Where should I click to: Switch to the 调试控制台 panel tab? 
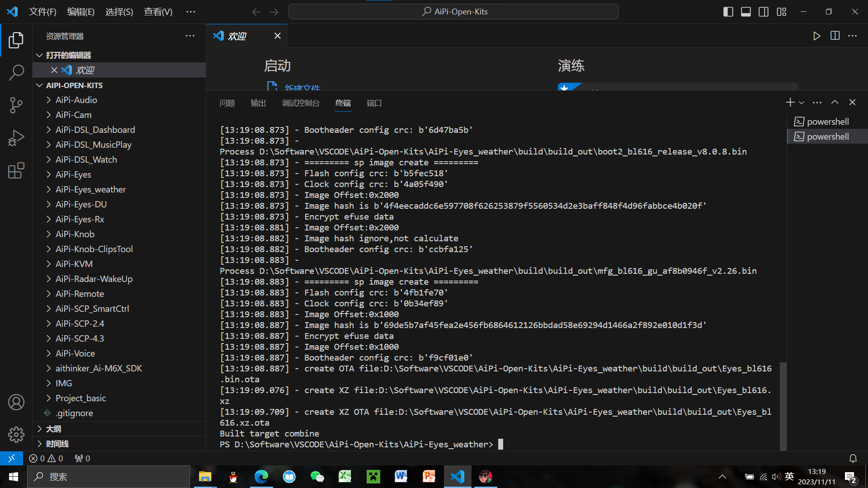[x=301, y=103]
